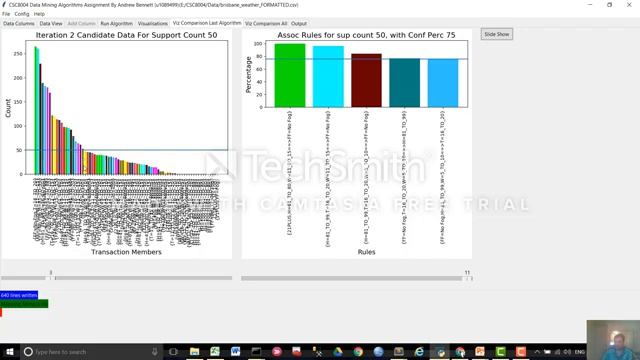
Task: Switch to the Data Columns tab
Action: [19, 24]
